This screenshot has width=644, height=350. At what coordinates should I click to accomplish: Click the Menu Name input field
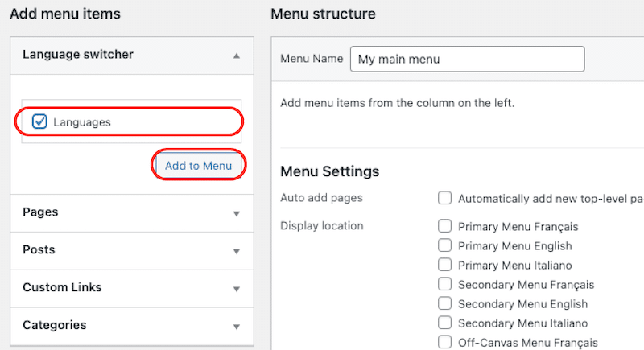tap(468, 59)
